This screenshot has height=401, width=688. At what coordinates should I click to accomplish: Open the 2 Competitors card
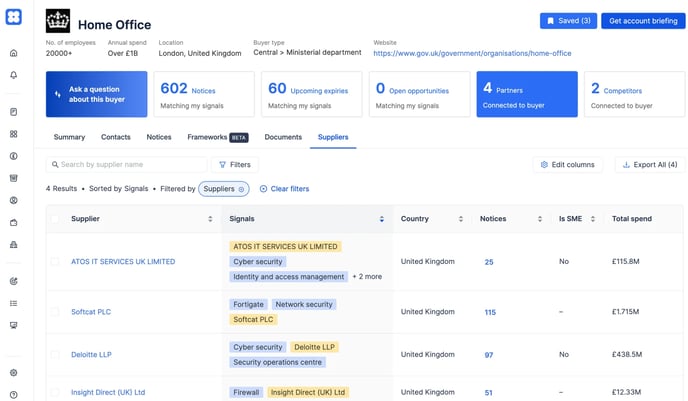point(634,94)
